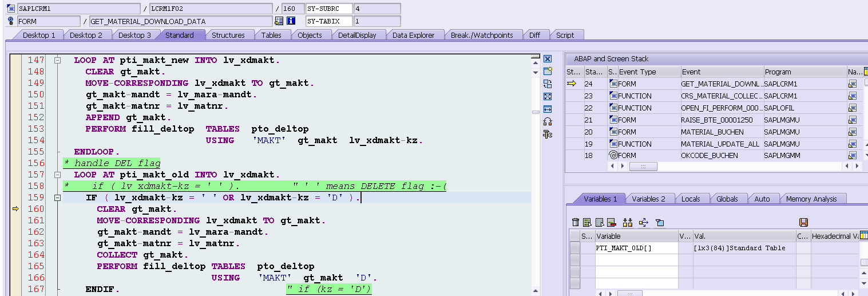Select the PTI_MAKT_OLD[] variable cell
Viewport: 868px width, 296px height.
pos(636,248)
